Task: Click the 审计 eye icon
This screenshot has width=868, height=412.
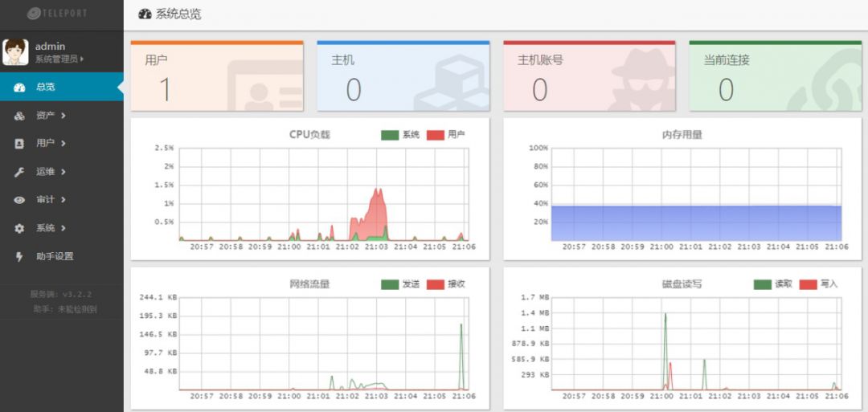Action: point(19,200)
